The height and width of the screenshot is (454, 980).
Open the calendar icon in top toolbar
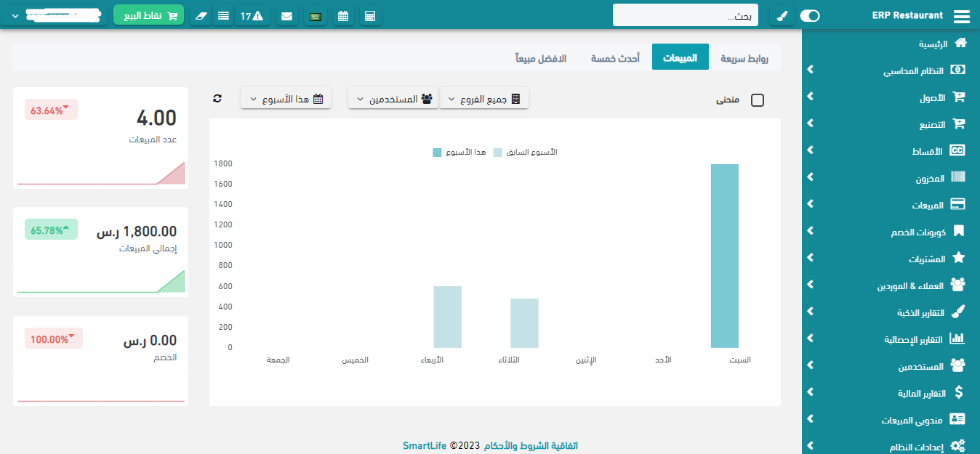click(343, 15)
